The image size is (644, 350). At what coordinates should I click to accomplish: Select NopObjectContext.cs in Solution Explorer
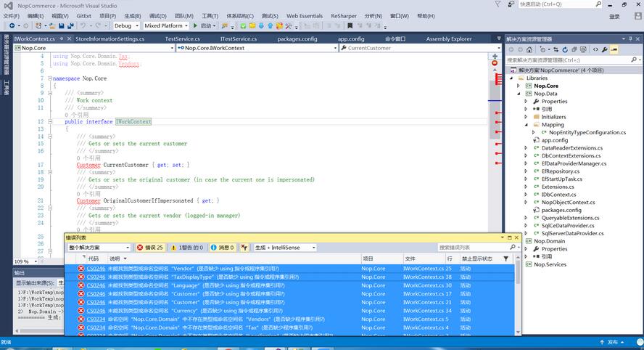click(568, 203)
